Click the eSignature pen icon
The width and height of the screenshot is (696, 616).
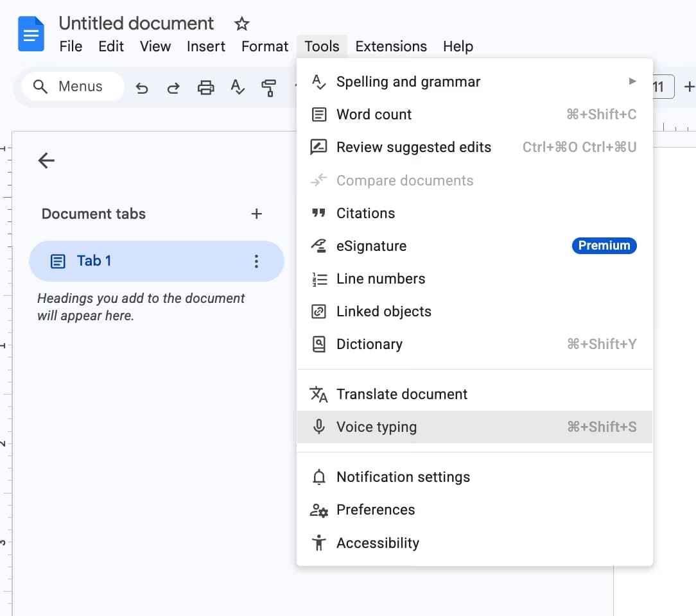coord(318,246)
